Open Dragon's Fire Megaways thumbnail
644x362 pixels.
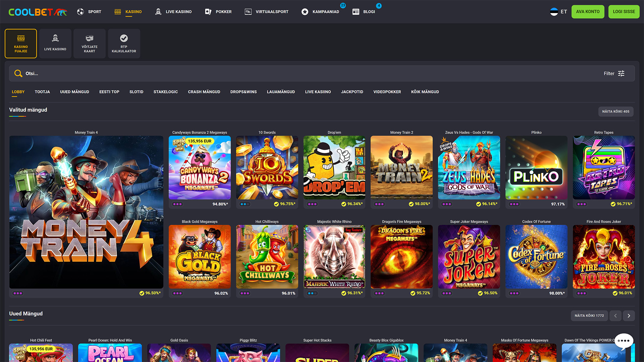pyautogui.click(x=401, y=257)
